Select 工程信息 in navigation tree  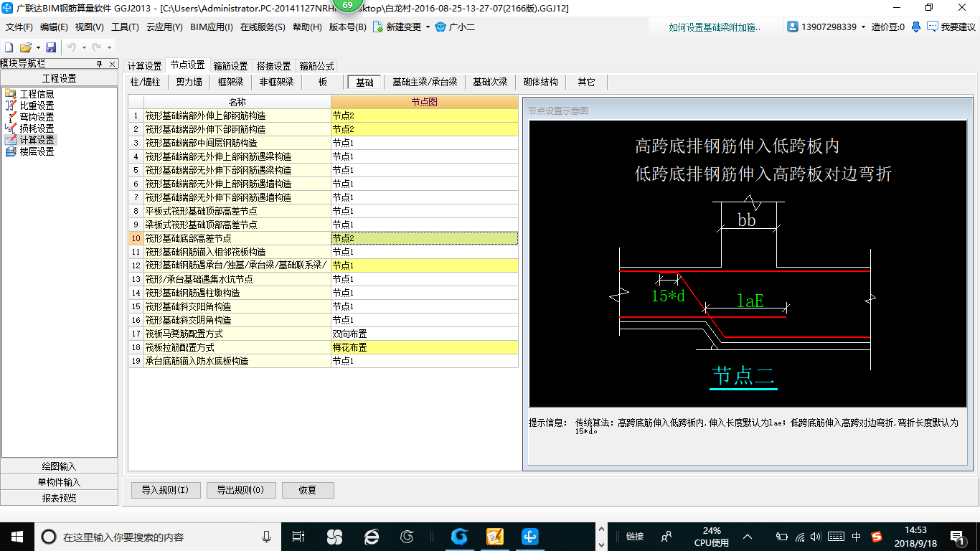(x=37, y=94)
